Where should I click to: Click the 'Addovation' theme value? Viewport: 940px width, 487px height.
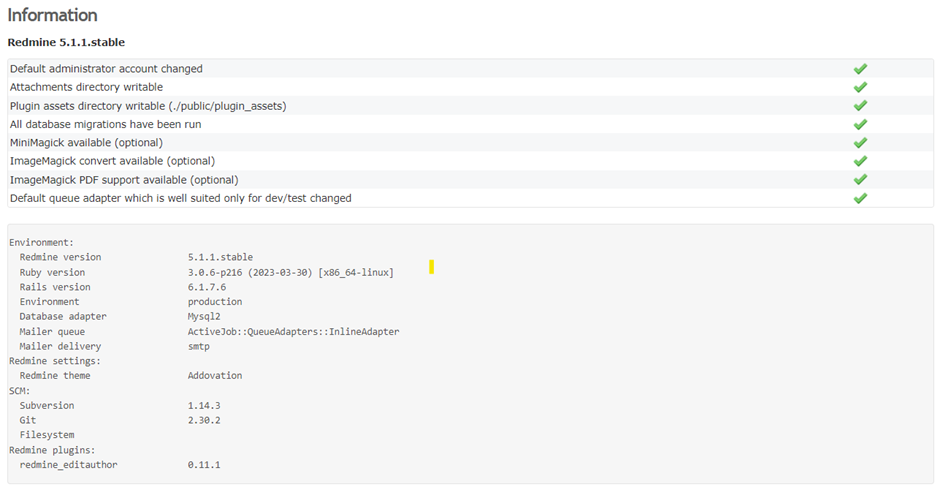[x=215, y=376]
